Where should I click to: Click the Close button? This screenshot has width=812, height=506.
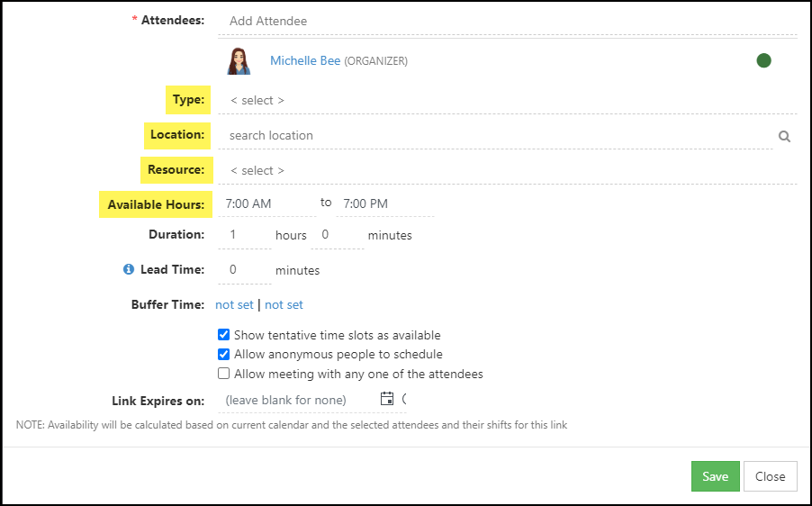[770, 476]
